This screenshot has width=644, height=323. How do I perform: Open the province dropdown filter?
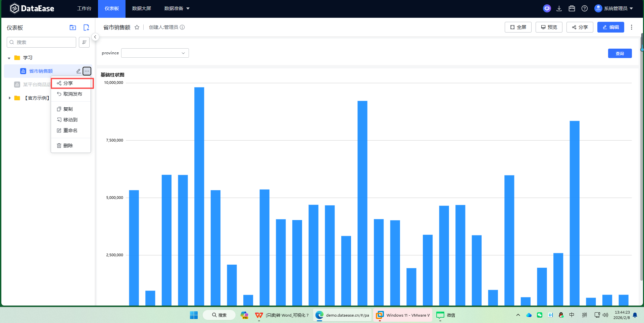click(155, 53)
